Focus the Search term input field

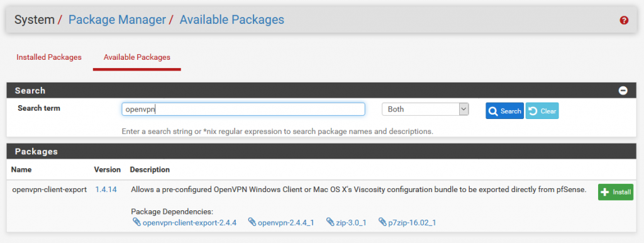pos(243,110)
